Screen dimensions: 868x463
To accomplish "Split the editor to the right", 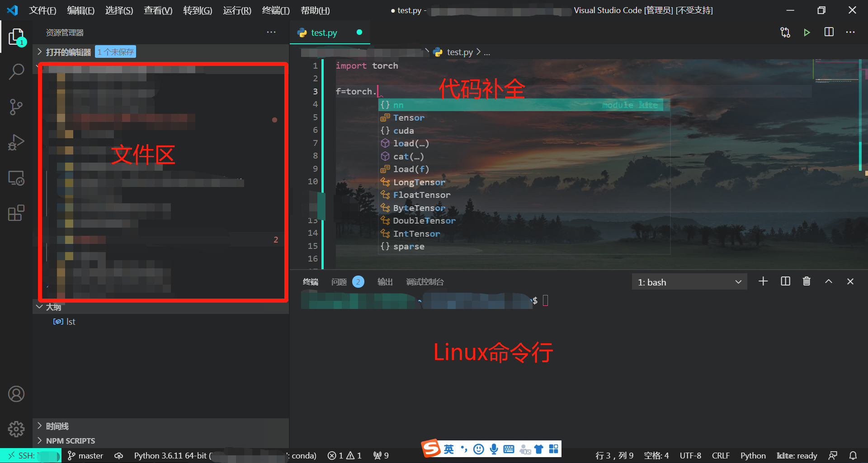I will 829,32.
